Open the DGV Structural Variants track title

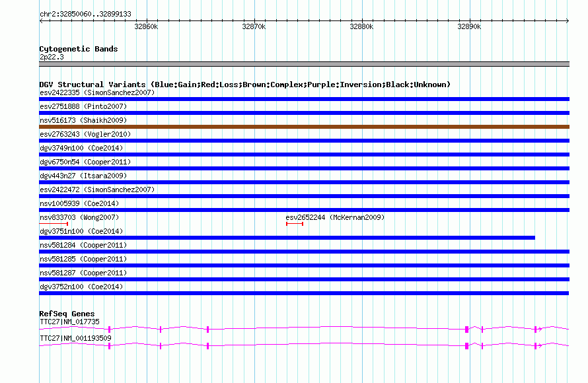pos(245,85)
